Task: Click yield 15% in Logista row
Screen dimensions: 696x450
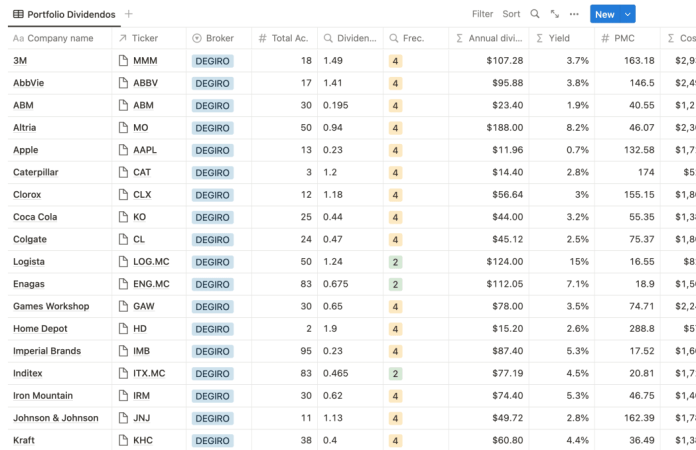Action: click(579, 262)
